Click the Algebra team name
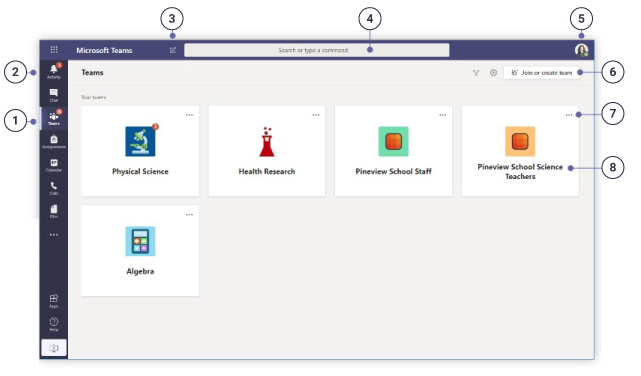Viewport: 641px width, 376px height. (140, 271)
